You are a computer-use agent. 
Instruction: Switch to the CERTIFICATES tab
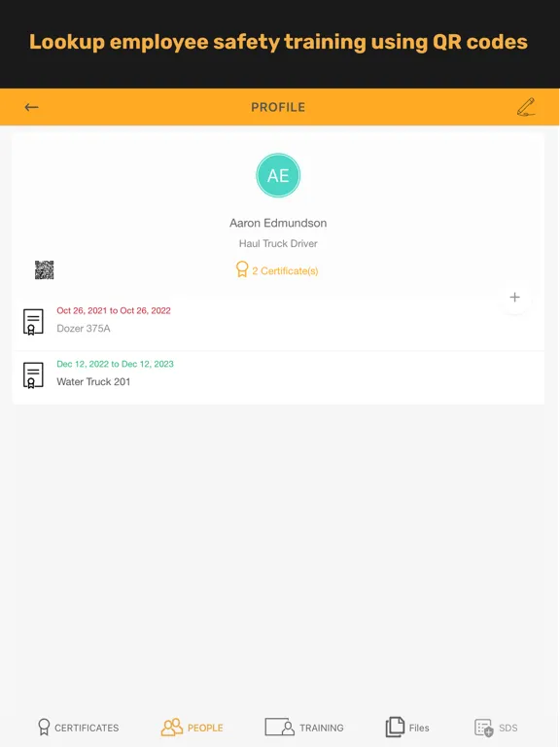[x=79, y=728]
